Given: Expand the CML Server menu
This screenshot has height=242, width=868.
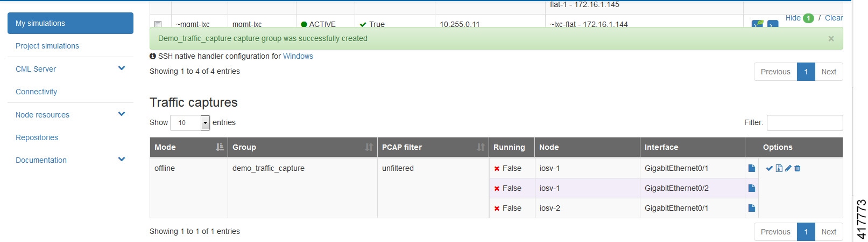Looking at the screenshot, I should click(121, 68).
